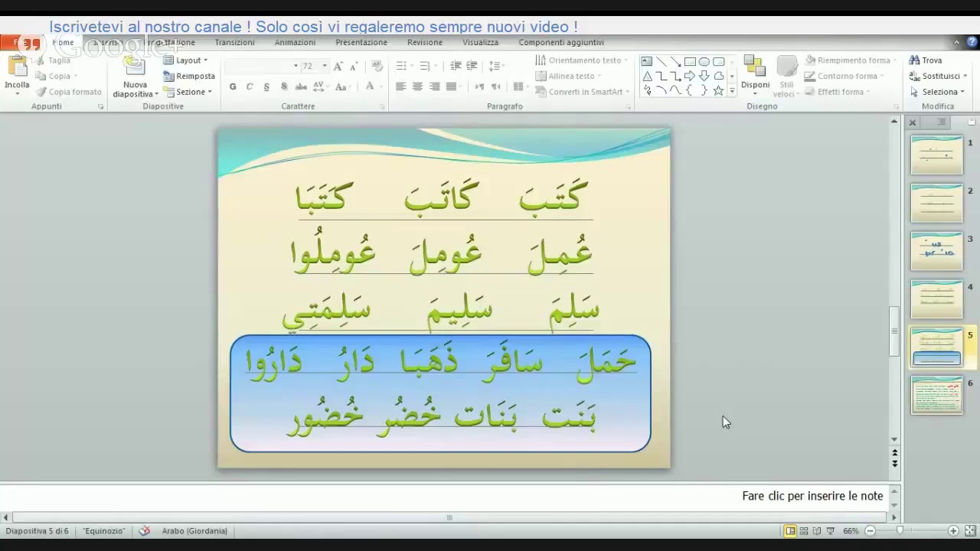Align text left in the Paragrafo group

(x=400, y=86)
